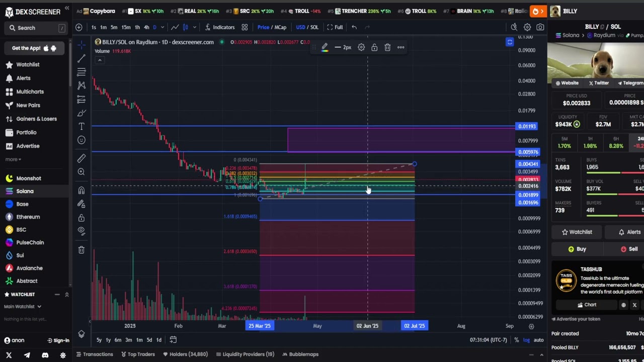Open the go to date calendar icon
Image resolution: width=644 pixels, height=362 pixels.
click(x=173, y=340)
